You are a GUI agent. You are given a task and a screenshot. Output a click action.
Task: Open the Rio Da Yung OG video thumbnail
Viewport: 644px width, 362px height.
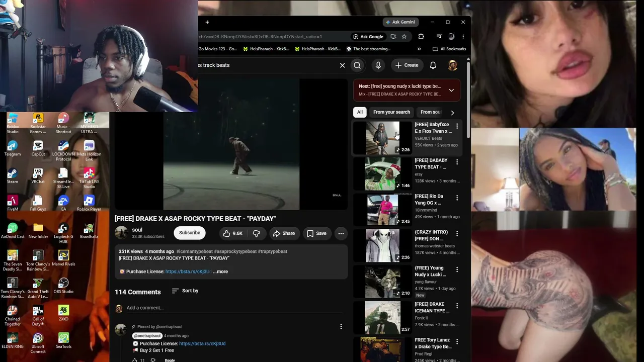coord(382,210)
